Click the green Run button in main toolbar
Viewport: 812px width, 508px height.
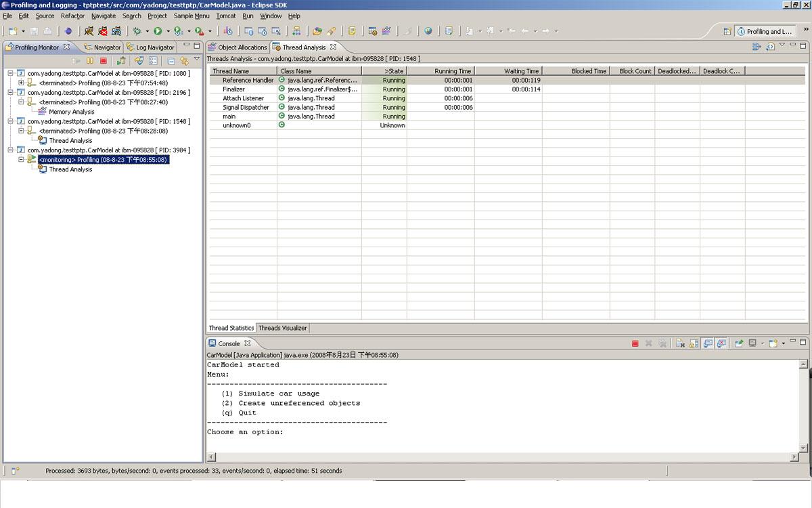(x=158, y=31)
